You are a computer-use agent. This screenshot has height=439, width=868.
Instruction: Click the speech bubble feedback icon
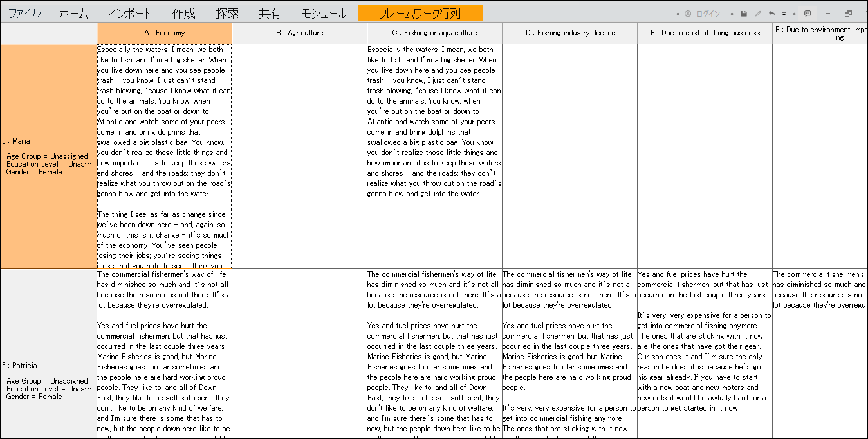tap(808, 14)
